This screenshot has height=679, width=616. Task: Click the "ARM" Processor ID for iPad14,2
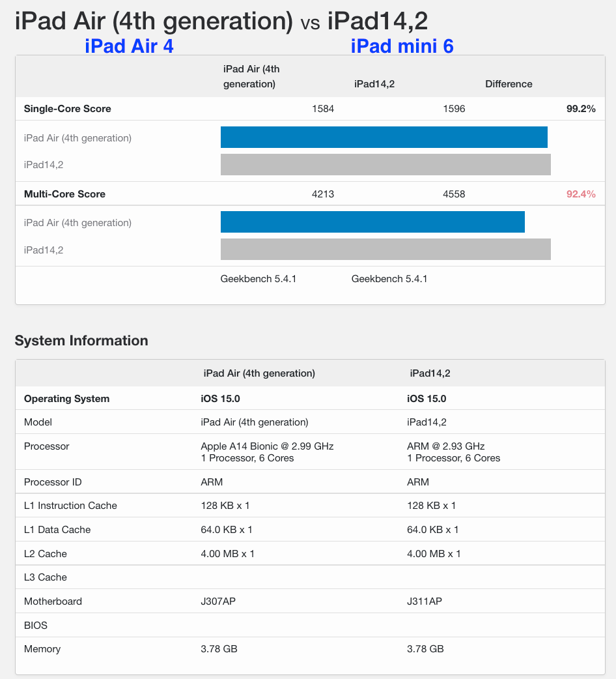coord(418,482)
